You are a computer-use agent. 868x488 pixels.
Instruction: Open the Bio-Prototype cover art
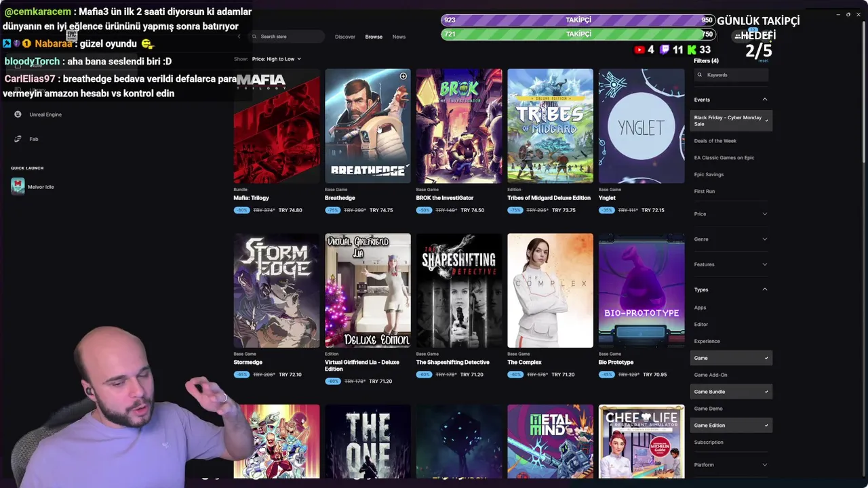click(642, 291)
